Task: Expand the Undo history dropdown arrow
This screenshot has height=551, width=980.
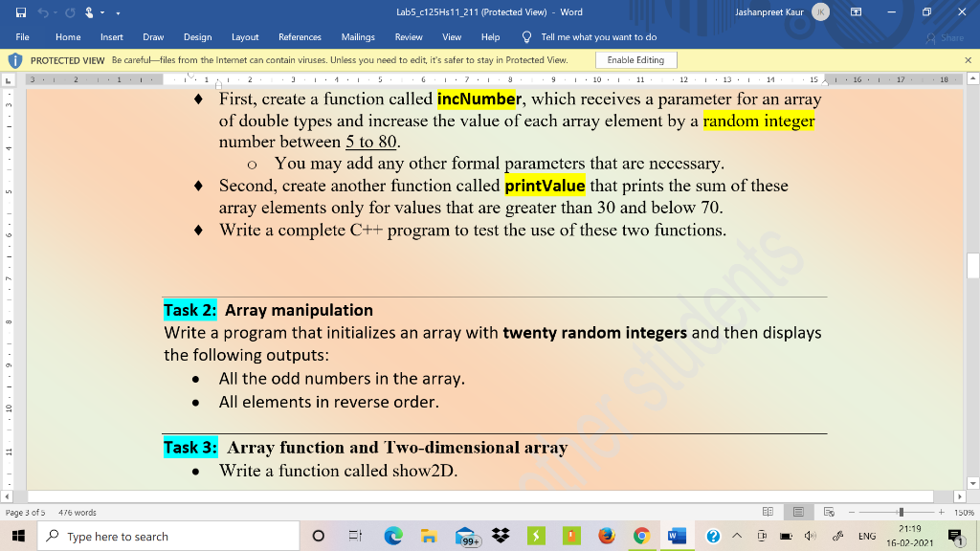Action: 55,11
